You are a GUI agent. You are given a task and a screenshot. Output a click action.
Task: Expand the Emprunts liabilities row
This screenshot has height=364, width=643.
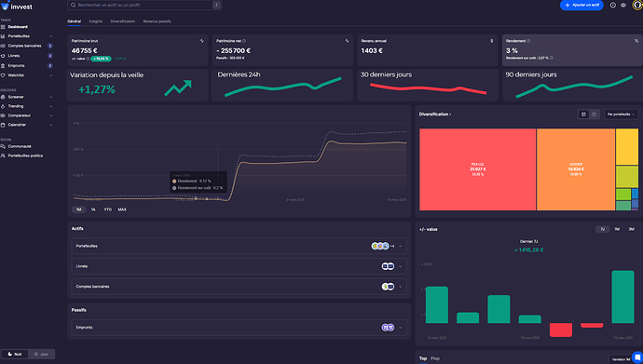[239, 328]
